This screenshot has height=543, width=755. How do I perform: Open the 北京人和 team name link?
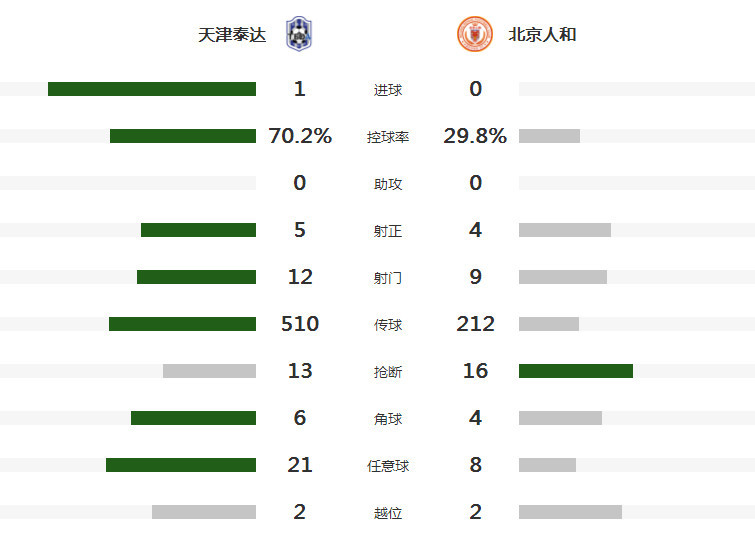tap(542, 35)
